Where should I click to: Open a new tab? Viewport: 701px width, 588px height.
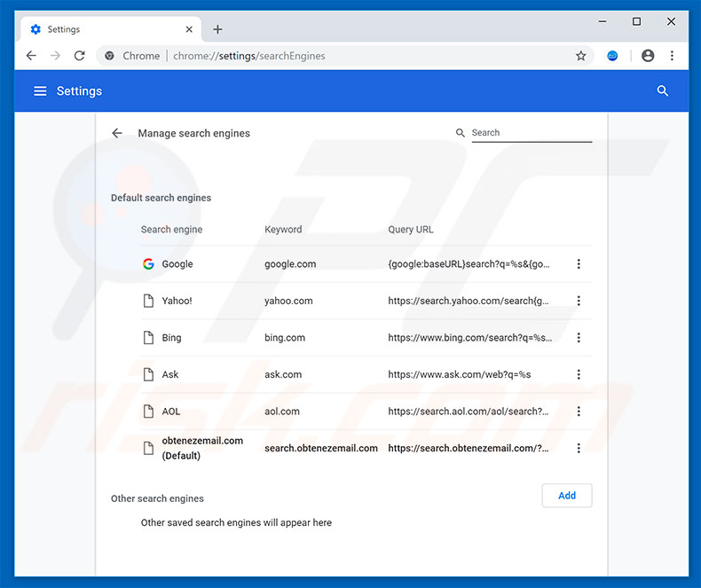pos(217,29)
